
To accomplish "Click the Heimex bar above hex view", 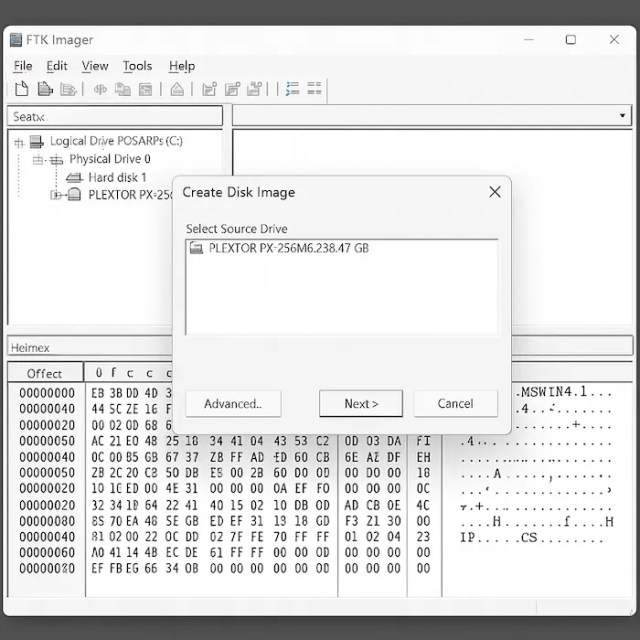I will tap(90, 348).
